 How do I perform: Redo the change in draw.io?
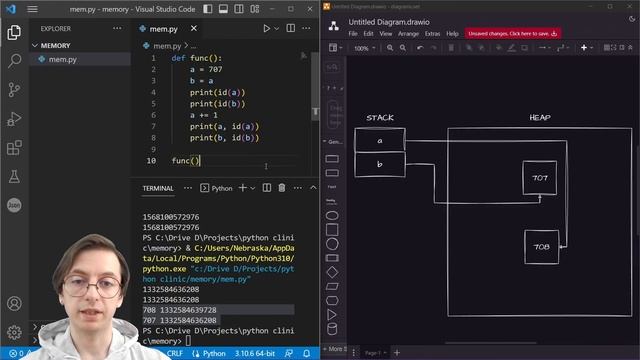433,48
